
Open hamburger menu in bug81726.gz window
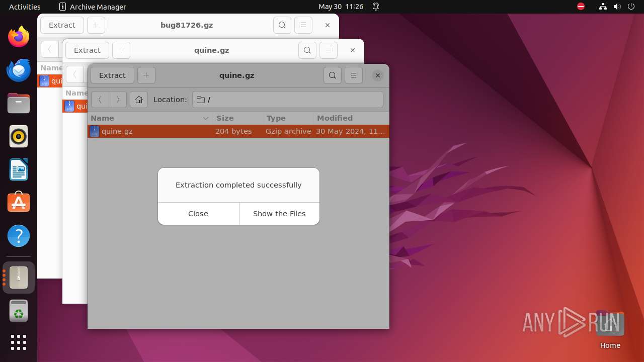click(303, 25)
